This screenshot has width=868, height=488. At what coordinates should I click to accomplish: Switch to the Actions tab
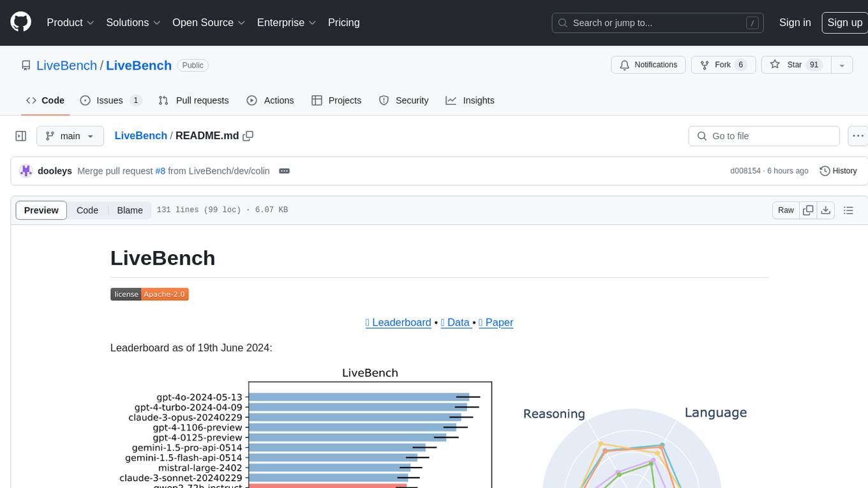(x=270, y=100)
